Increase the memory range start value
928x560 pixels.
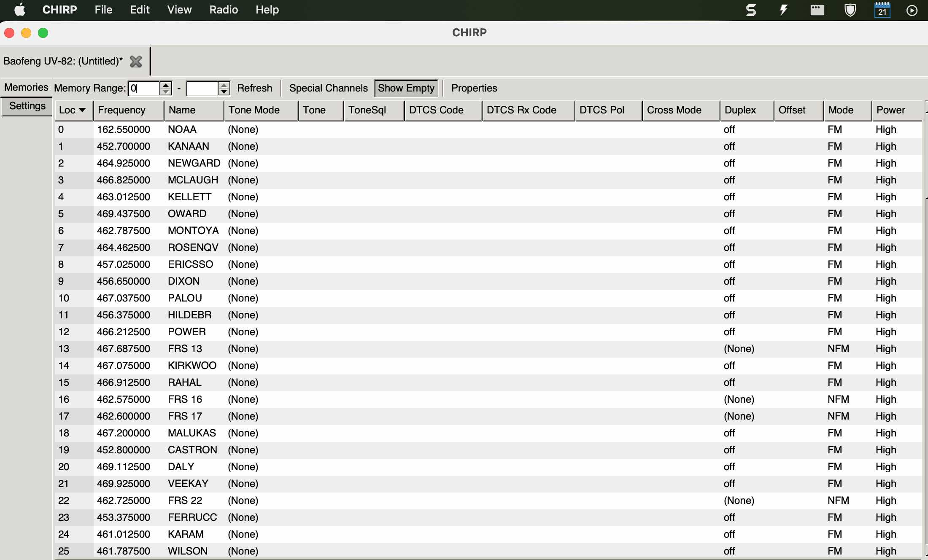[166, 85]
